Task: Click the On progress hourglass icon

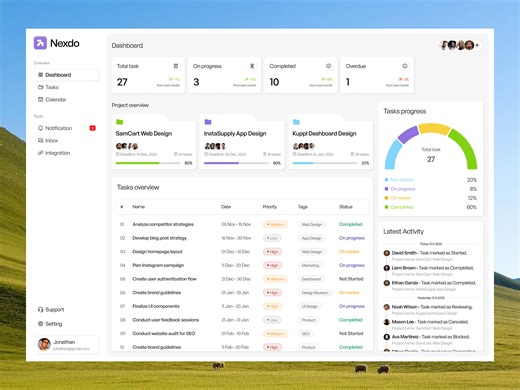Action: coord(252,66)
